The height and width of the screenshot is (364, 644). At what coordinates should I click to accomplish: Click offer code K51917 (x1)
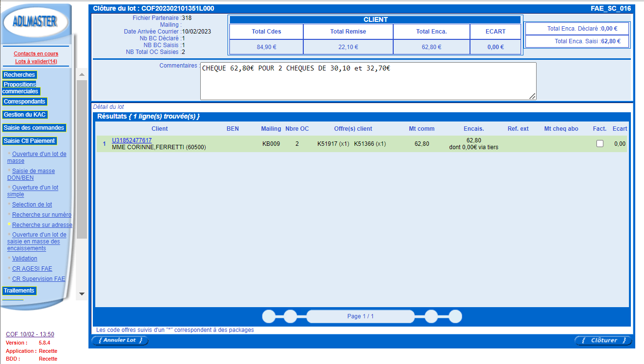(x=333, y=144)
